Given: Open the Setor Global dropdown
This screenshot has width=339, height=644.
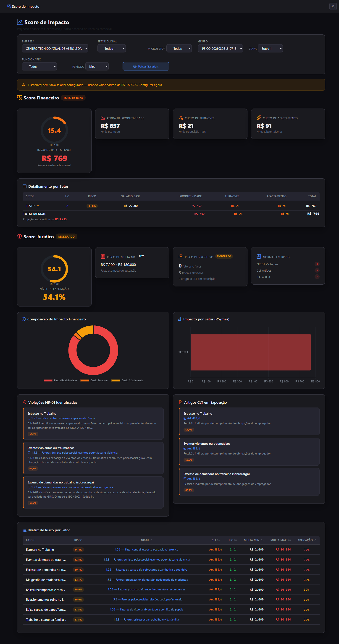Looking at the screenshot, I should coord(112,49).
